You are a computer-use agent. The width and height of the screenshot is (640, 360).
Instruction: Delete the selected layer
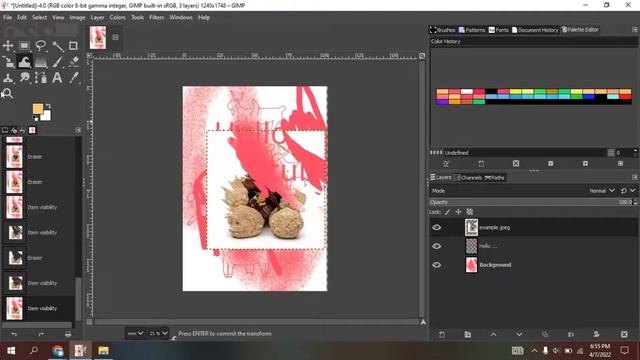tap(624, 334)
